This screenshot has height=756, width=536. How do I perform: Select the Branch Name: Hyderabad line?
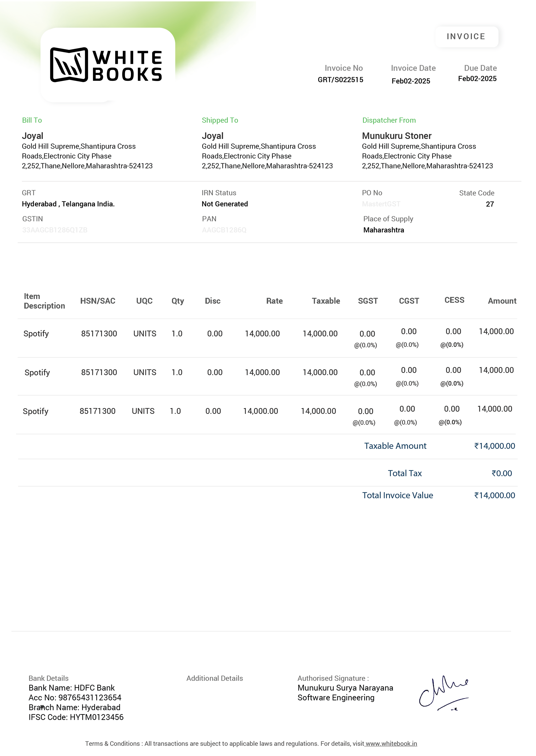pos(74,708)
